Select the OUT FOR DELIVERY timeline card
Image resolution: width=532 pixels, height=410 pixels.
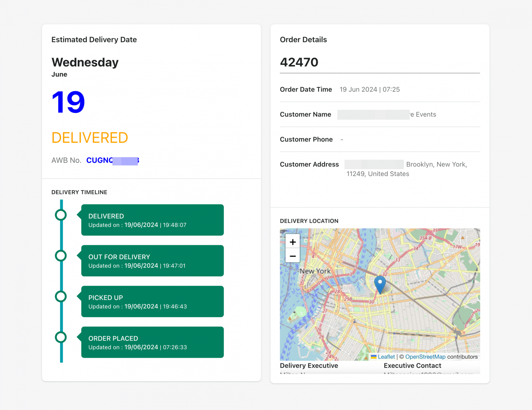[x=152, y=261]
